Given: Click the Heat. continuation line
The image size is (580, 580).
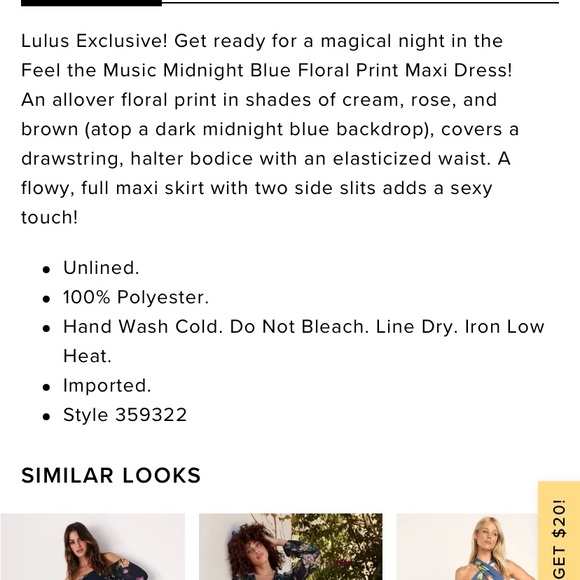Looking at the screenshot, I should click(87, 356).
